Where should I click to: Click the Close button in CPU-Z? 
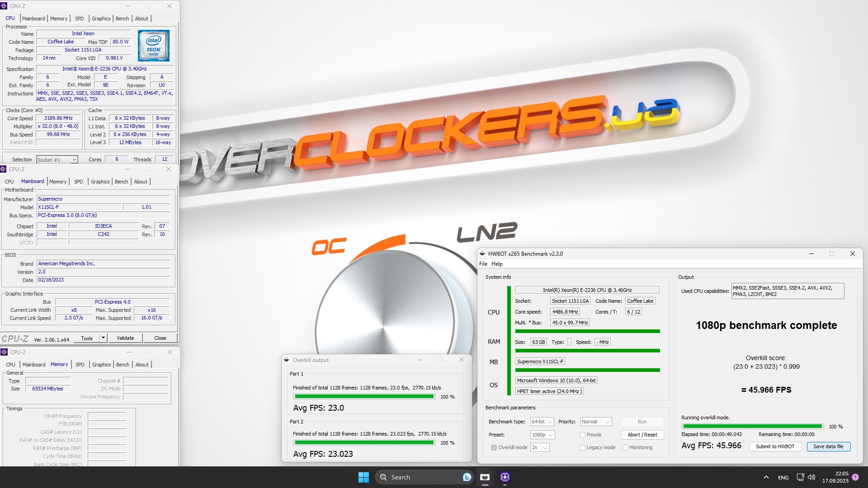160,338
